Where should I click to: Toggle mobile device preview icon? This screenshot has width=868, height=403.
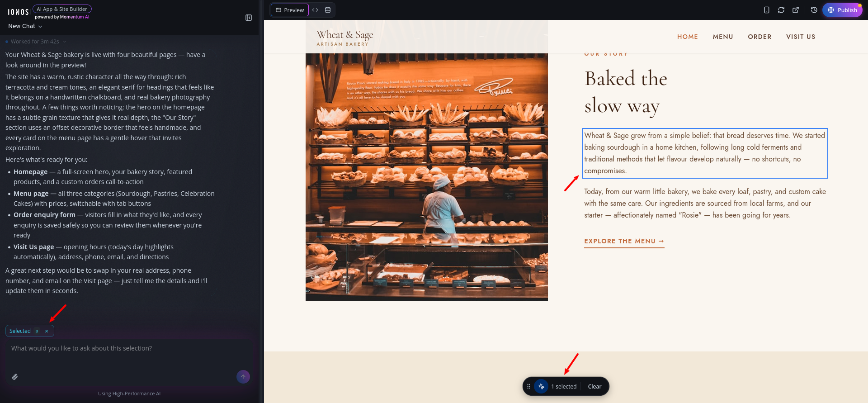pyautogui.click(x=767, y=10)
